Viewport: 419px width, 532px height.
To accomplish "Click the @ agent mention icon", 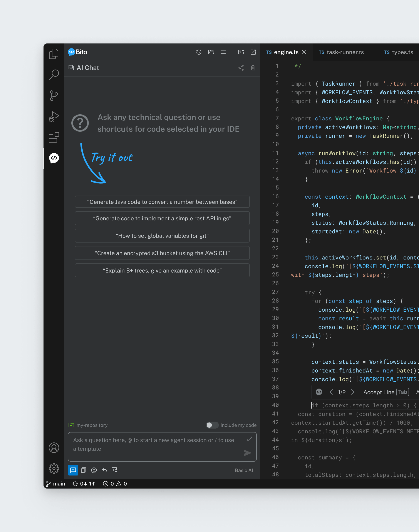I will (94, 470).
